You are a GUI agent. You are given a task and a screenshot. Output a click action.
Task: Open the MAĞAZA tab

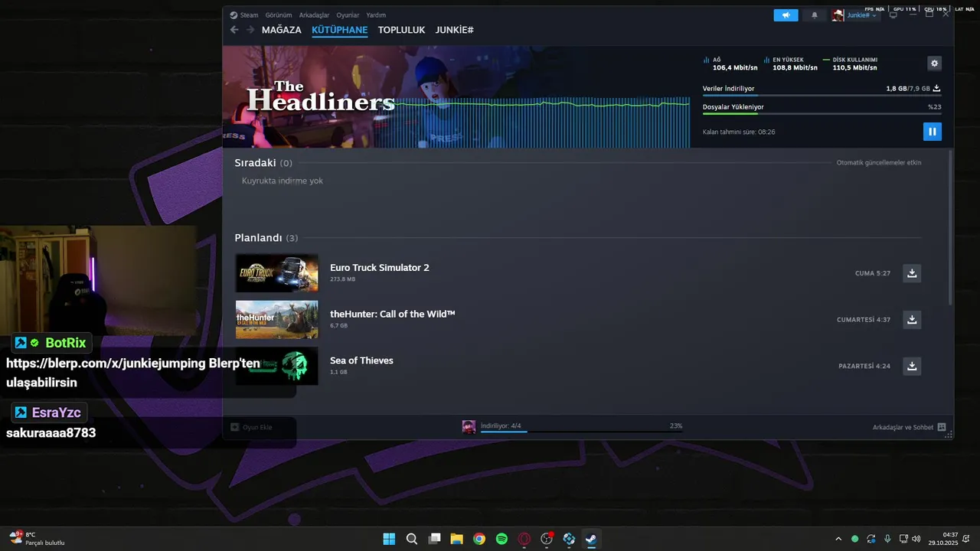click(282, 30)
